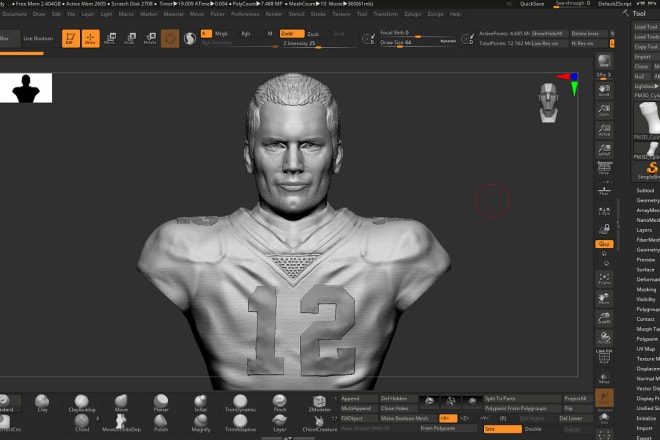Click the Move transform icon
This screenshot has height=440, width=660.
pyautogui.click(x=110, y=38)
